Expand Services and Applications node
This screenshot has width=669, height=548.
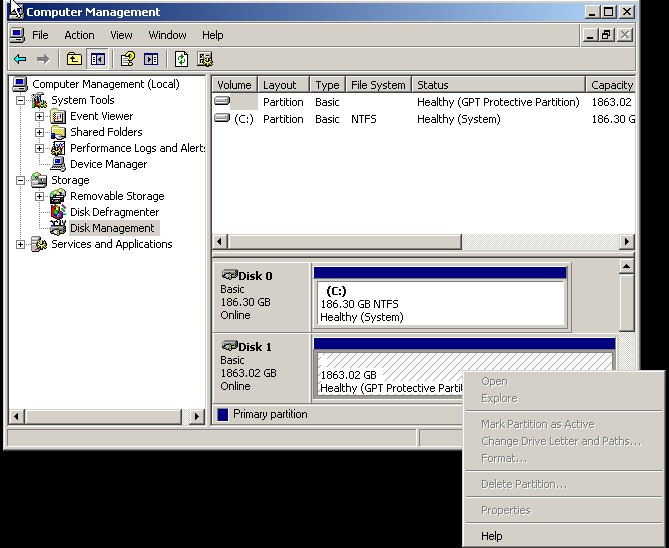pyautogui.click(x=21, y=244)
